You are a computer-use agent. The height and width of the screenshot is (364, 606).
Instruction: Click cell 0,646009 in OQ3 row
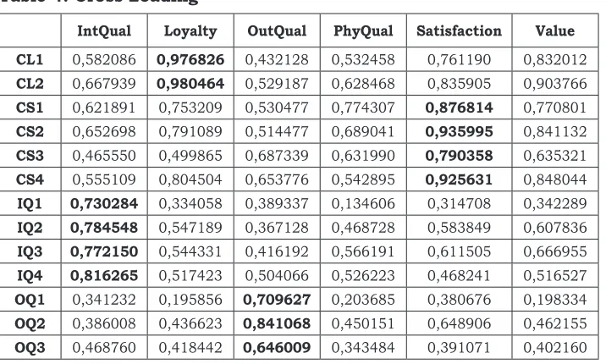click(277, 347)
